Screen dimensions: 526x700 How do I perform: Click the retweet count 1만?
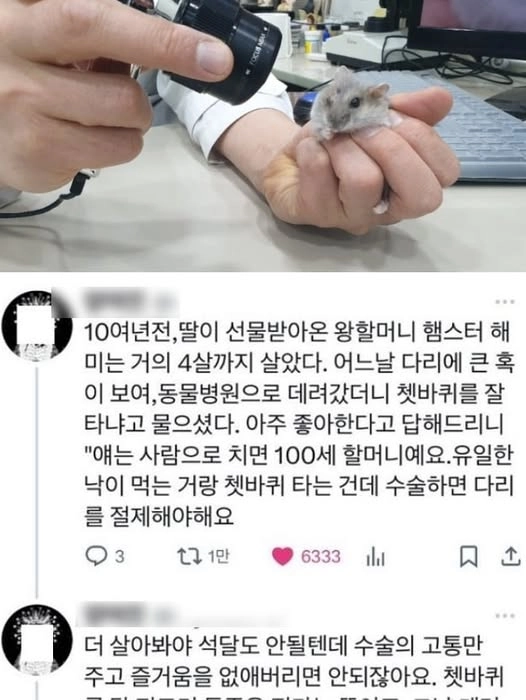[x=219, y=556]
